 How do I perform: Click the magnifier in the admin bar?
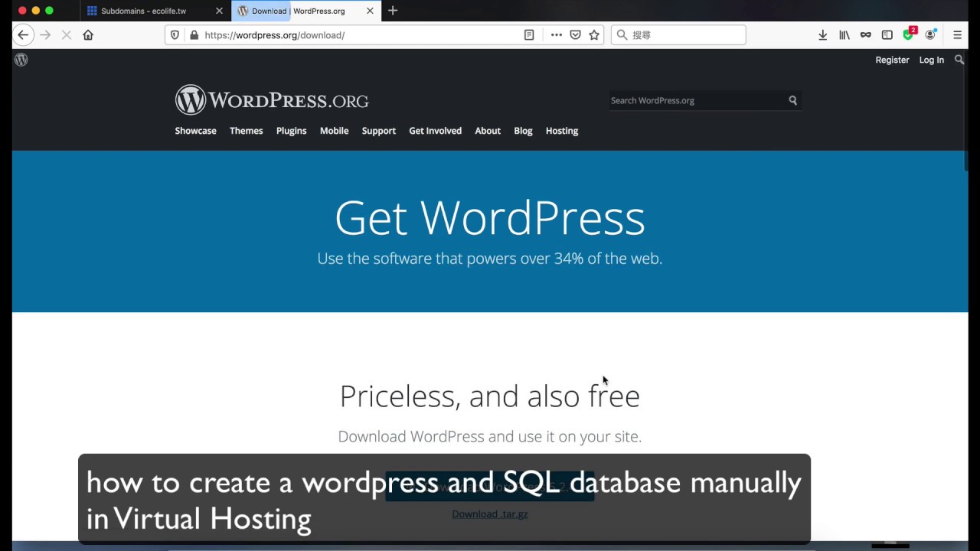[x=959, y=60]
